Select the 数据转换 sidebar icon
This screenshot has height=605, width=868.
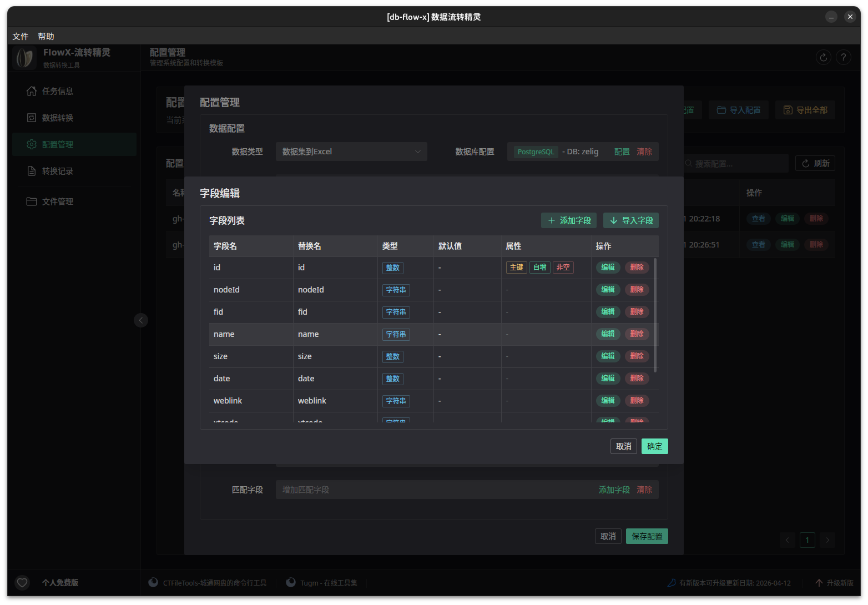[x=32, y=118]
